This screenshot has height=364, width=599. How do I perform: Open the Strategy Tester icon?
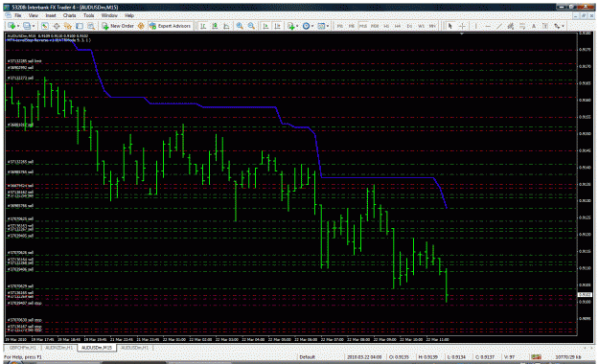(90, 26)
